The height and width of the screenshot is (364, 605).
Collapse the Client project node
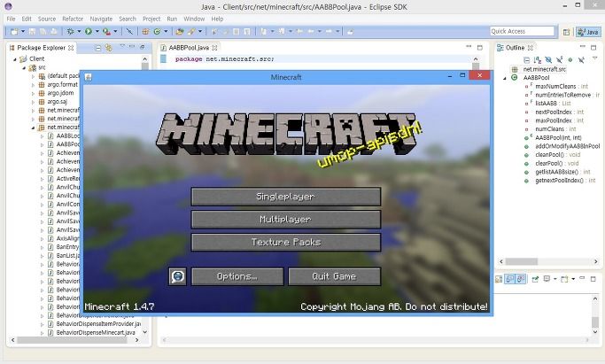[x=15, y=59]
